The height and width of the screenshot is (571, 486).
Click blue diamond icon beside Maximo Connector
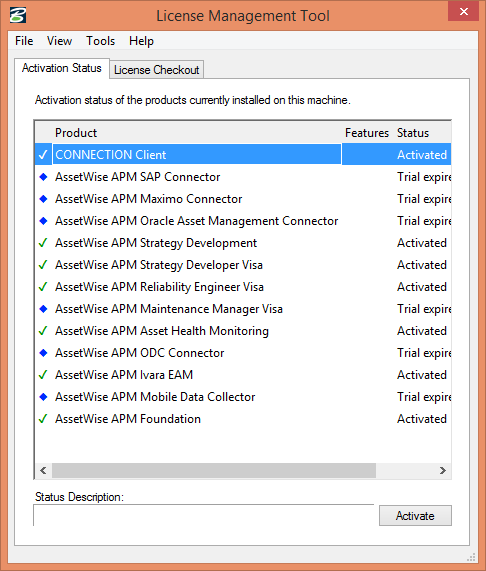tap(43, 199)
